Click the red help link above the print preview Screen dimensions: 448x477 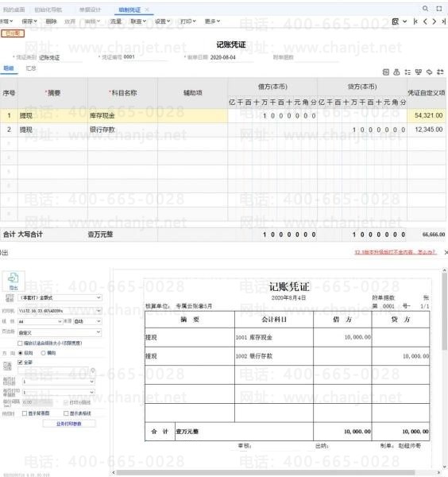coord(396,252)
